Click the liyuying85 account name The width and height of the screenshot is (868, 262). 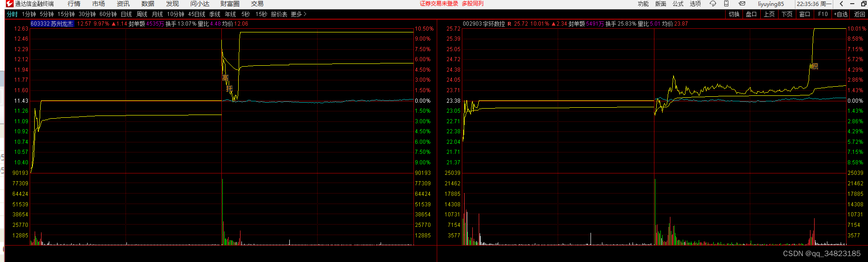pyautogui.click(x=771, y=4)
